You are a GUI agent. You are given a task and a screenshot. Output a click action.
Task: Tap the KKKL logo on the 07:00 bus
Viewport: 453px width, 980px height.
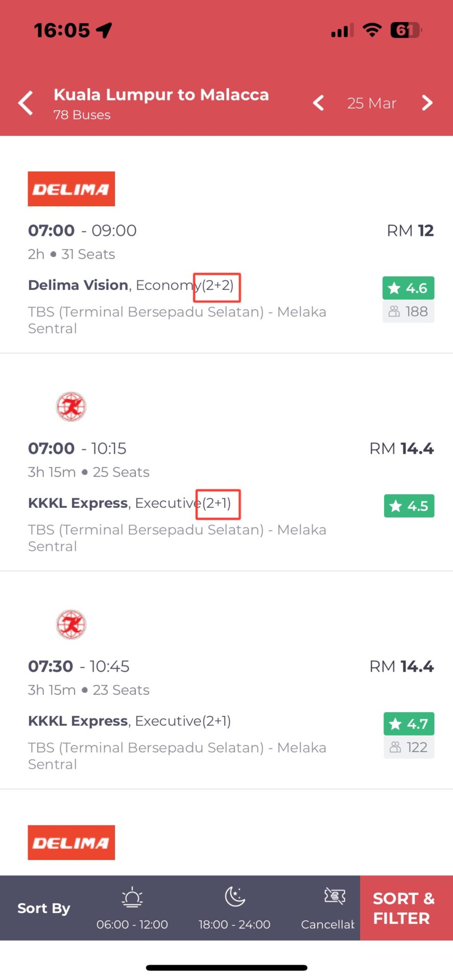71,406
